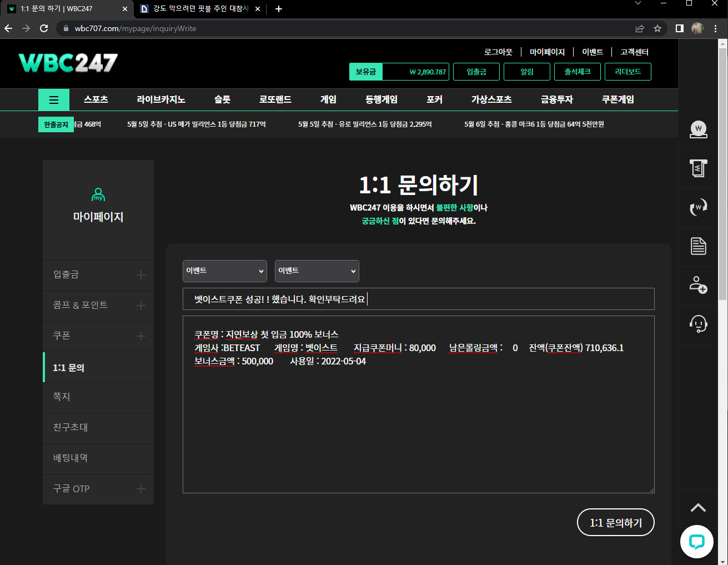
Task: Click the 로그아웃 link
Action: coord(498,52)
